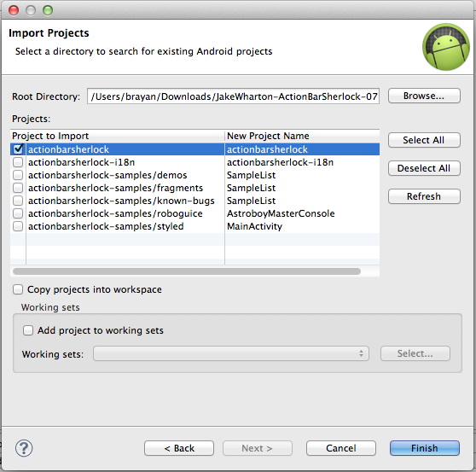Screen dimensions: 476x472
Task: Select the actionbarsherlock-samples/demos row
Action: point(194,175)
